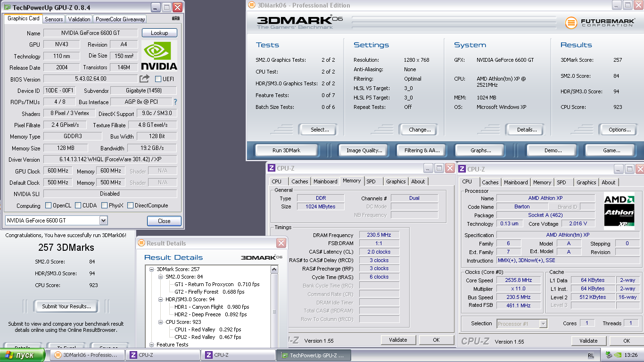Select CPU2 - Red Valley row
644x362 pixels.
(207, 337)
